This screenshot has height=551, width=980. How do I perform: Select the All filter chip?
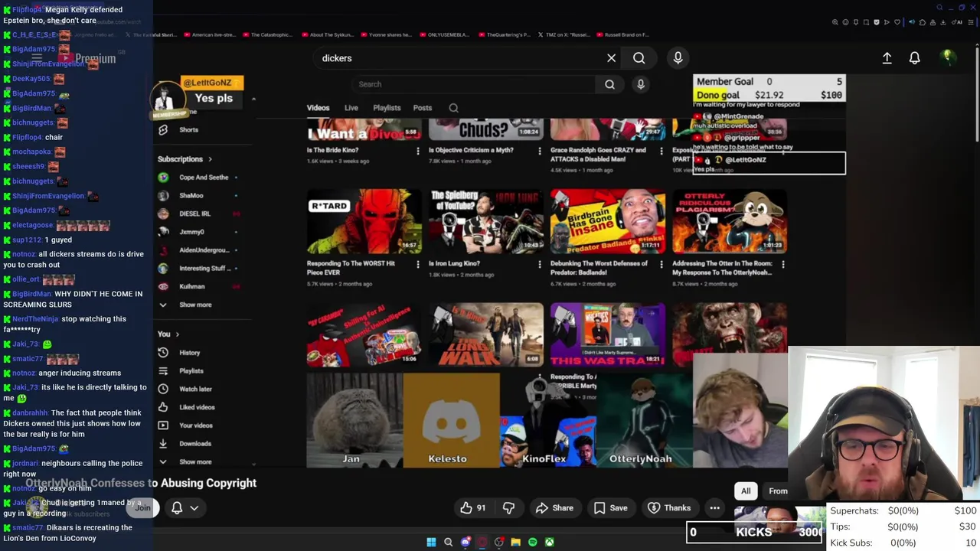(x=746, y=491)
